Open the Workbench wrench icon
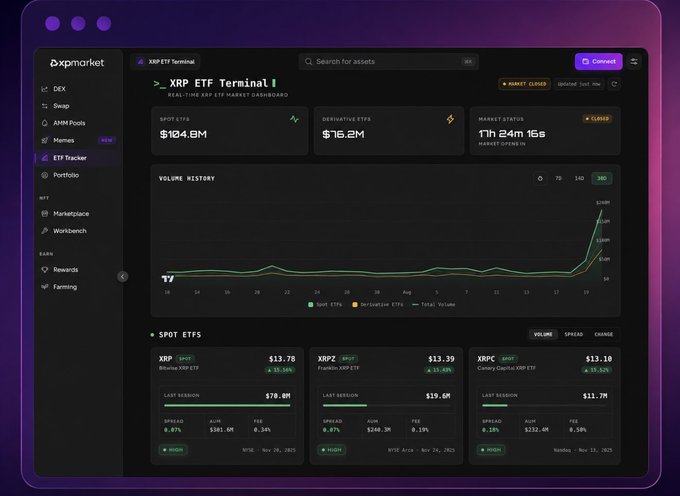The width and height of the screenshot is (680, 496). coord(44,231)
